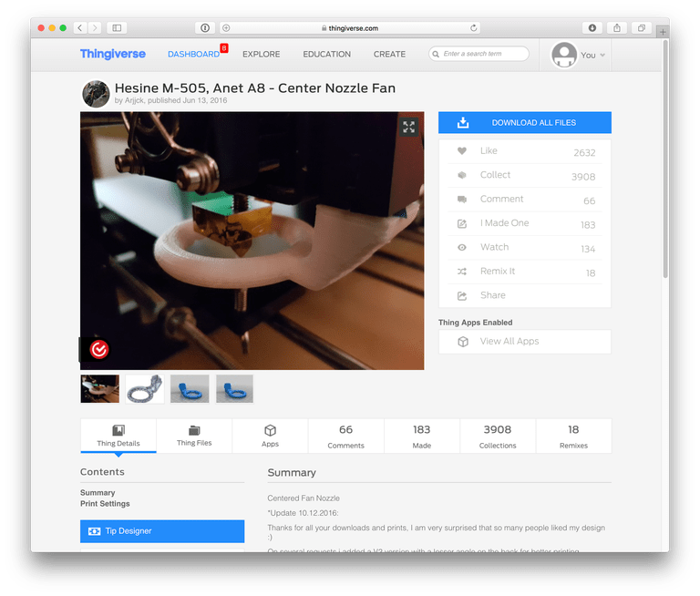Open the Arjjck author profile link
The image size is (700, 596).
[x=134, y=100]
